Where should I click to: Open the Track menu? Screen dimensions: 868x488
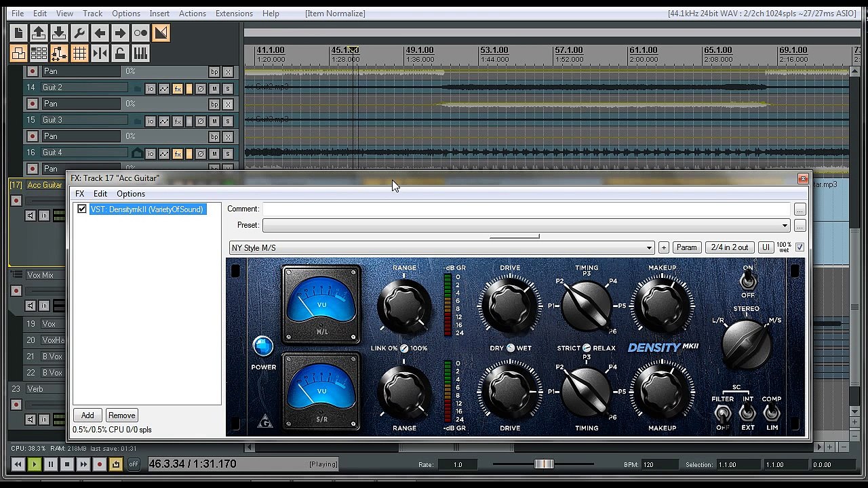92,14
